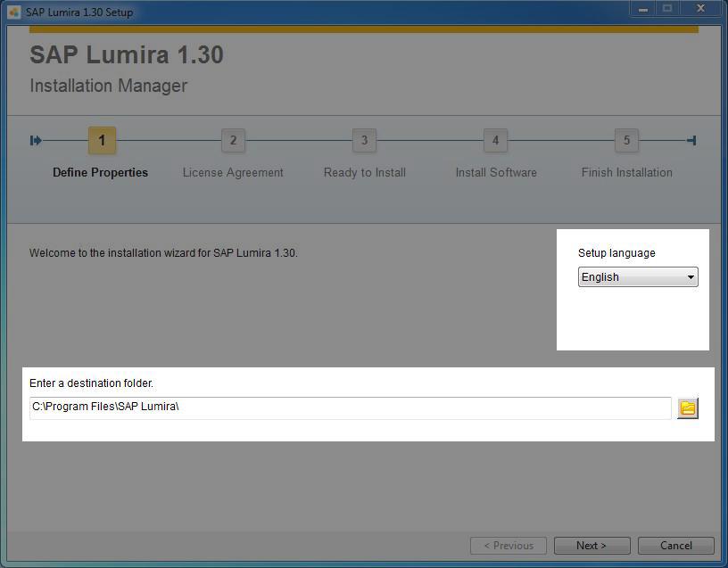The height and width of the screenshot is (568, 728).
Task: Click the wizard end marker icon
Action: pyautogui.click(x=691, y=140)
